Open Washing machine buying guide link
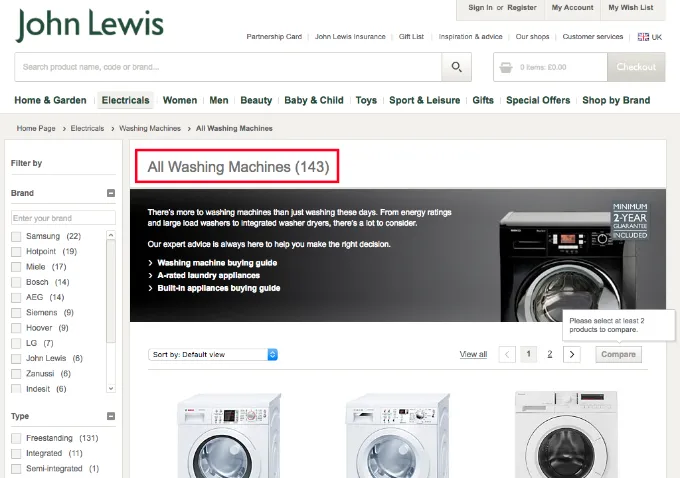Image resolution: width=680 pixels, height=478 pixels. pos(217,263)
